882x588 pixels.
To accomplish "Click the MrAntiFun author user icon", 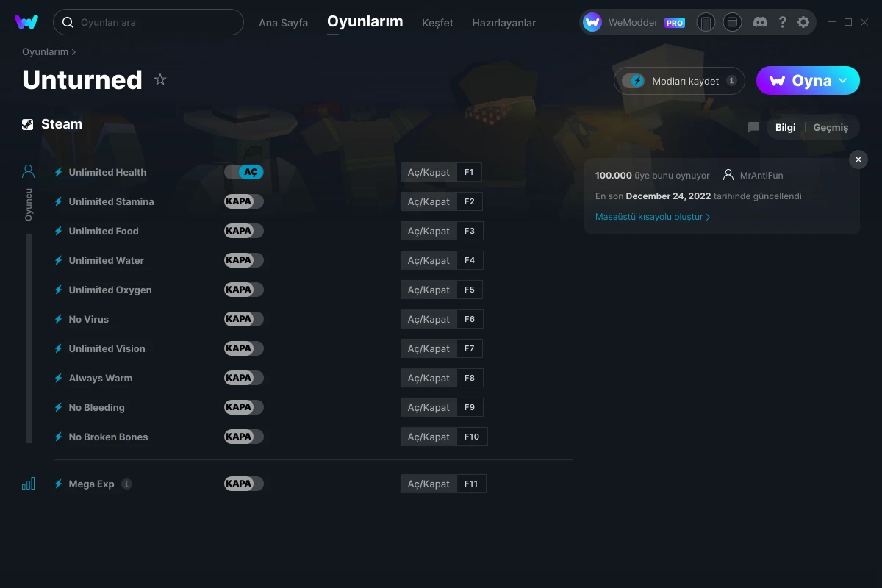I will coord(728,175).
